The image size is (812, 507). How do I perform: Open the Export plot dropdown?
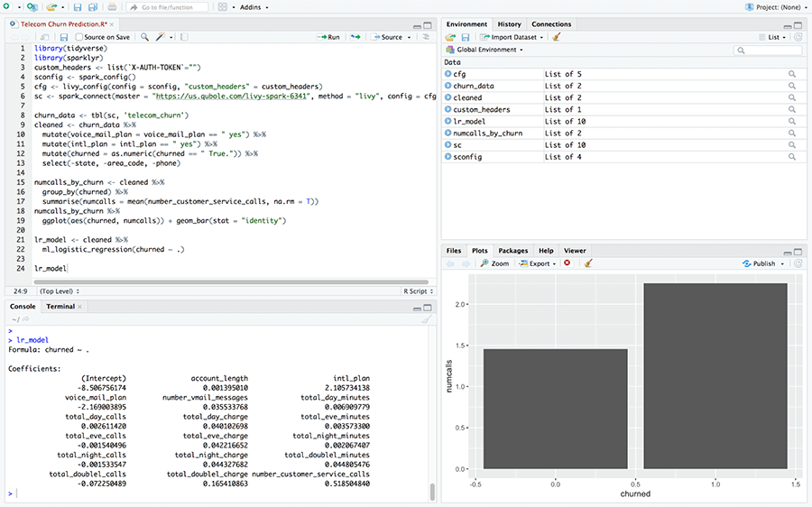point(538,263)
